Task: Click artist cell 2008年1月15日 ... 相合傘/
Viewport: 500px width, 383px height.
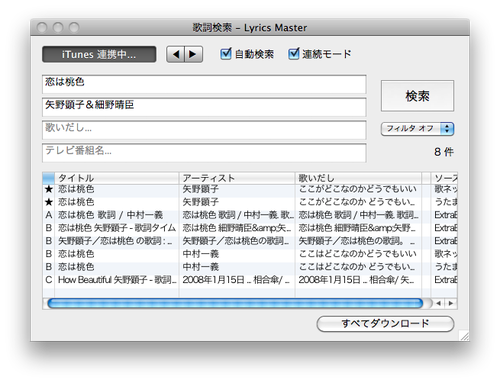Action: [x=237, y=280]
